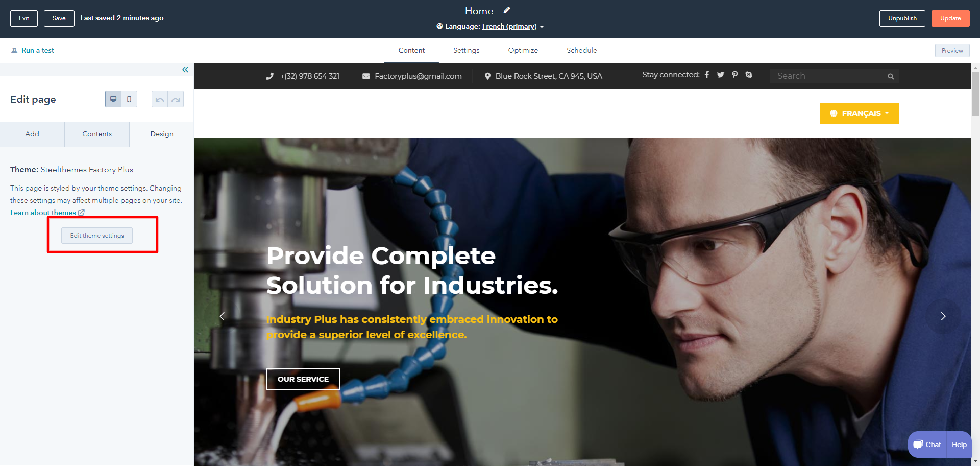Switch to the Contents sidebar tab

(97, 134)
